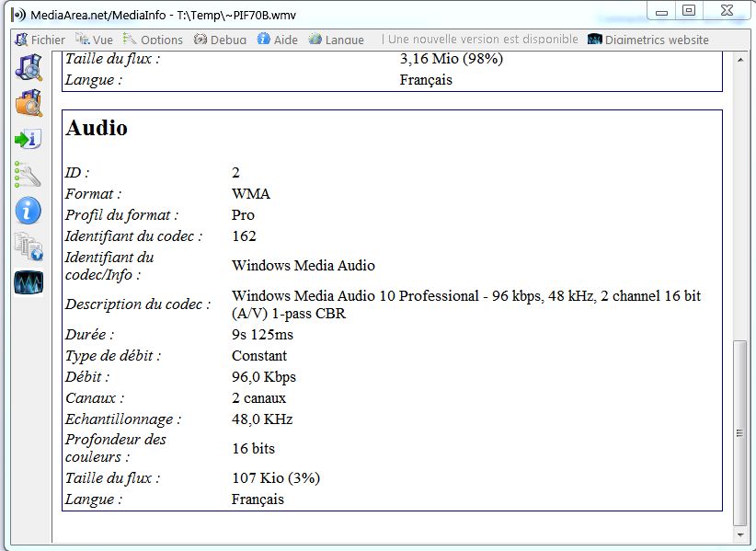Screen dimensions: 756x551
Task: Click the vertical scrollbar thumb
Action: (739, 432)
